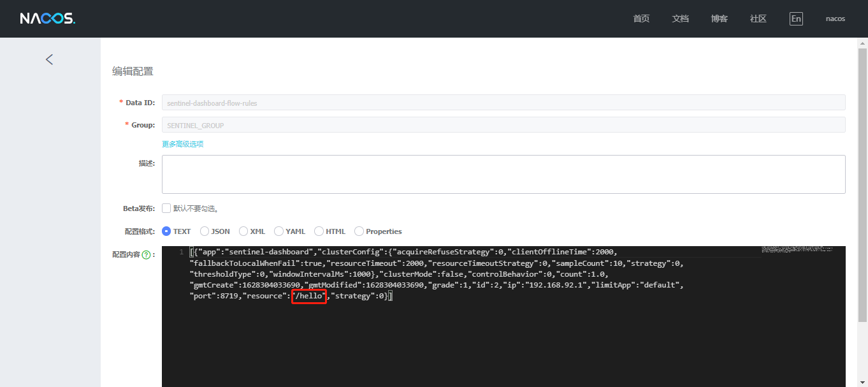Click the Group input field
Screen dimensions: 868x387
pos(503,125)
